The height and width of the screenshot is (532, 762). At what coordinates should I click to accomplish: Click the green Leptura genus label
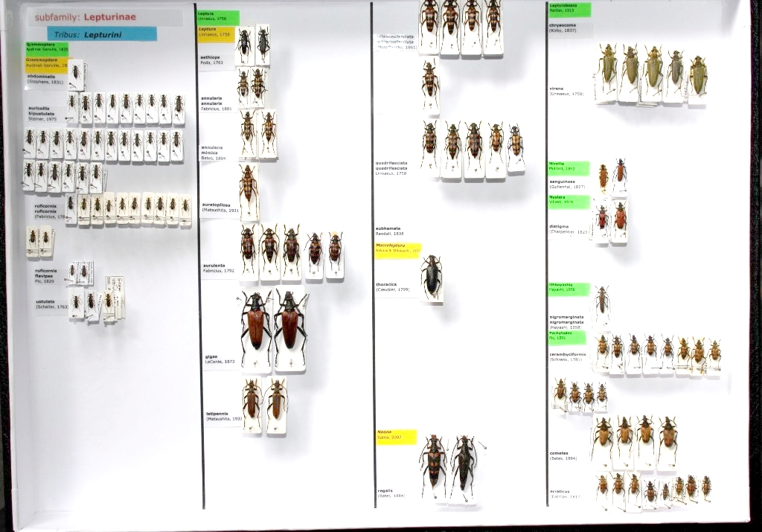218,17
